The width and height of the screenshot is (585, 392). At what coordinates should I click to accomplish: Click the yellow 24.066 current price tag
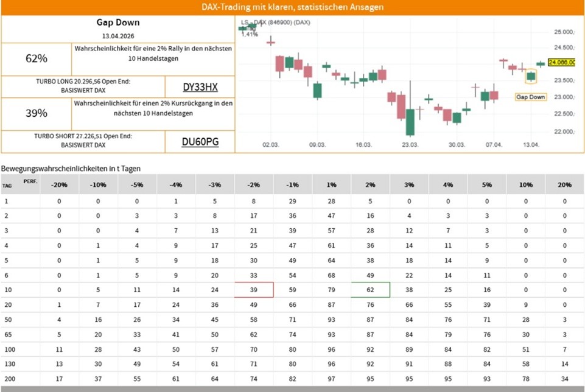562,62
